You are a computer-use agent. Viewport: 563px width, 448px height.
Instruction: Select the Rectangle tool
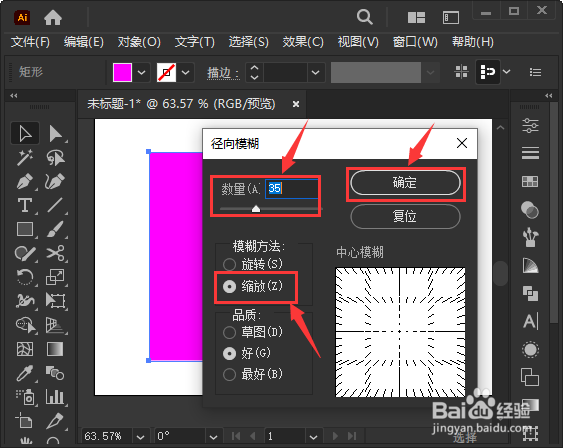[24, 229]
